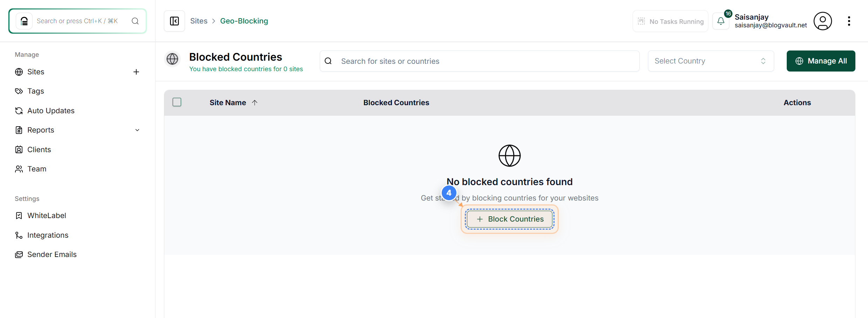Navigate to Sites via the breadcrumb
Screen dimensions: 868x318
[199, 21]
